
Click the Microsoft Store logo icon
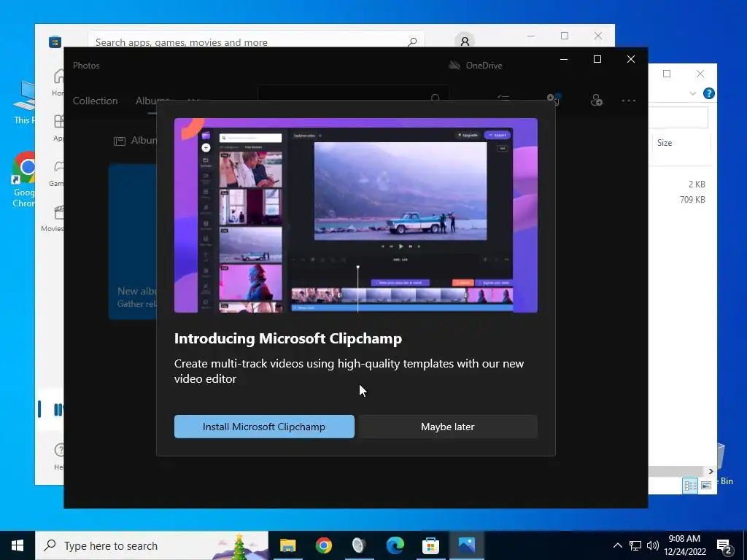[x=55, y=42]
